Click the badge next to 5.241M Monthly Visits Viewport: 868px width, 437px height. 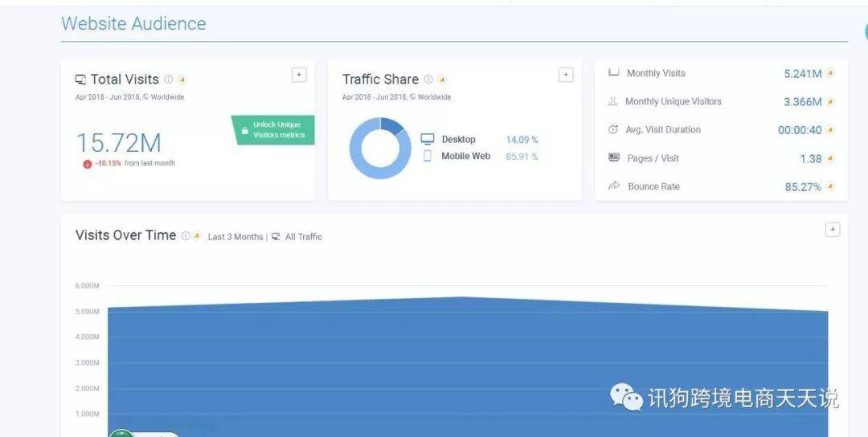[x=829, y=72]
